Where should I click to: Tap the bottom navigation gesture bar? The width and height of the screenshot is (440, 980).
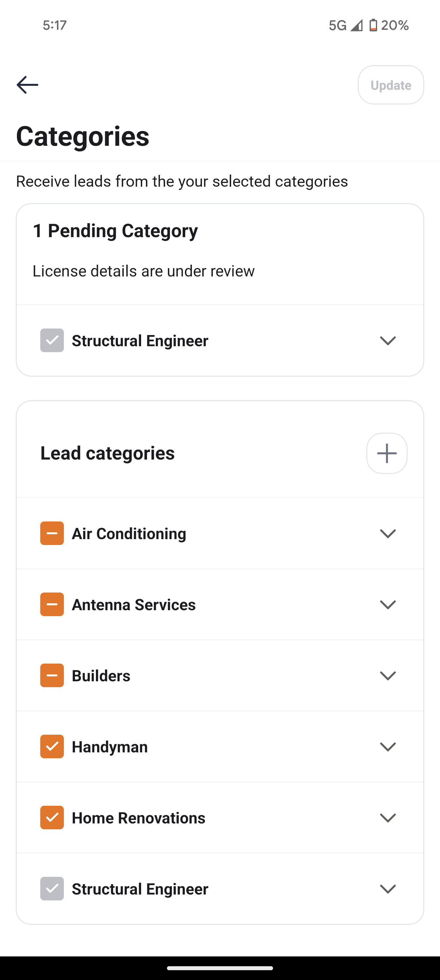pyautogui.click(x=220, y=968)
